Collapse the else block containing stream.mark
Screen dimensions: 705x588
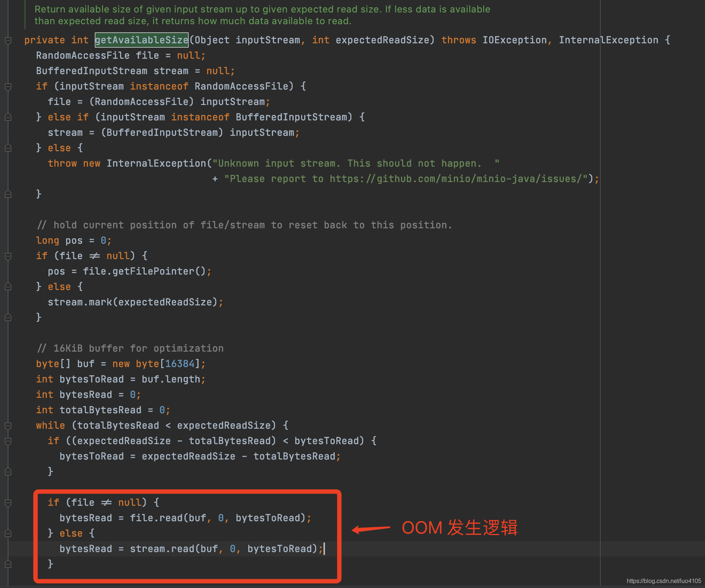pyautogui.click(x=8, y=287)
